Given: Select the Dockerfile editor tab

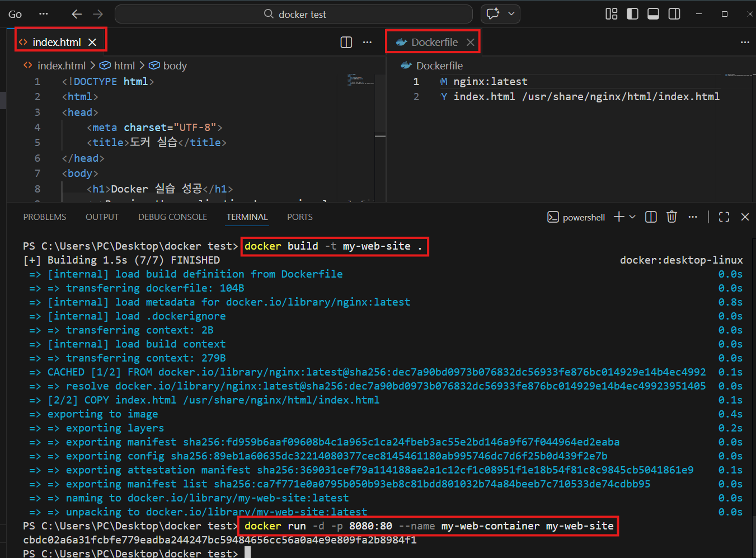Looking at the screenshot, I should (435, 42).
